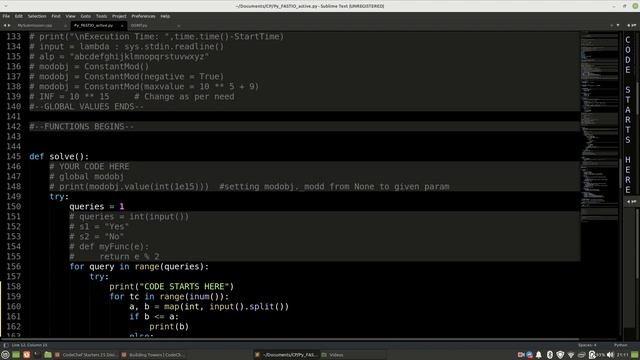Close the Py_FASTIO_active.py tab
The width and height of the screenshot is (640, 360).
click(x=122, y=26)
